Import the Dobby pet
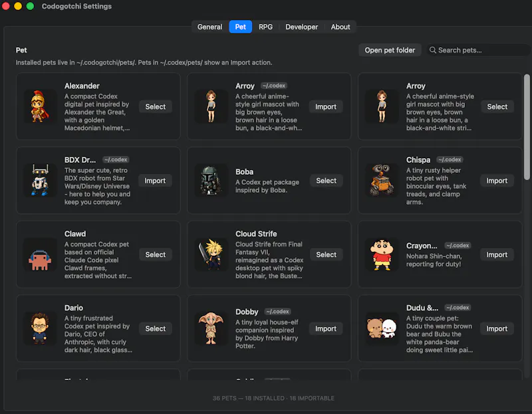 (x=326, y=328)
